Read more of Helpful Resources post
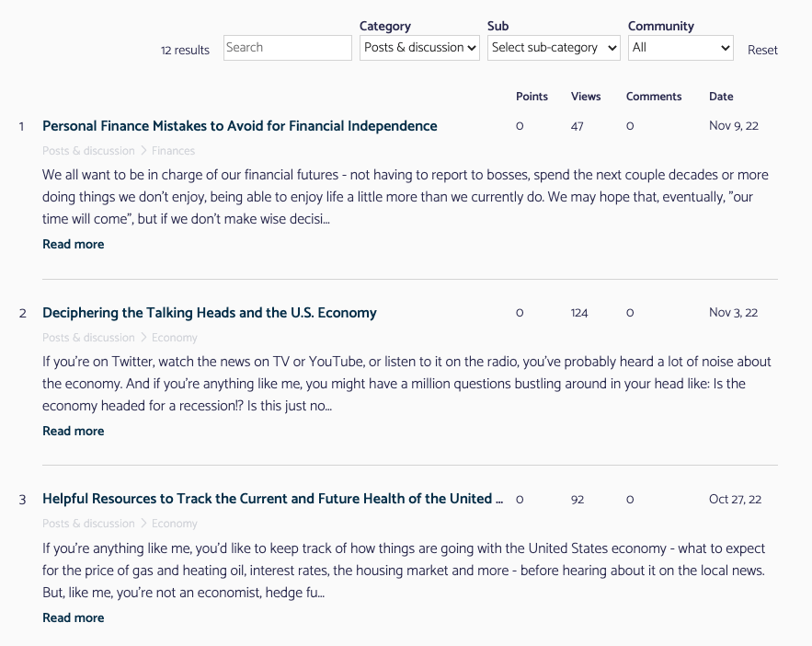Screen dimensions: 812x646 tap(73, 618)
